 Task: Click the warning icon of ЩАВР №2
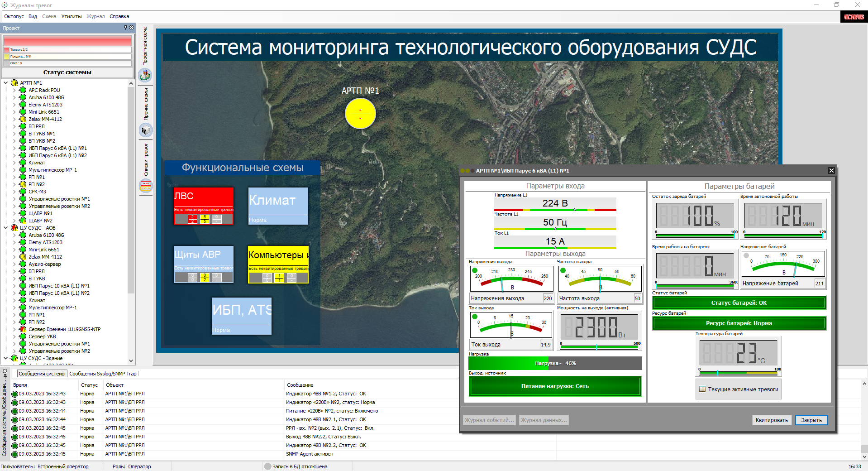tap(23, 221)
